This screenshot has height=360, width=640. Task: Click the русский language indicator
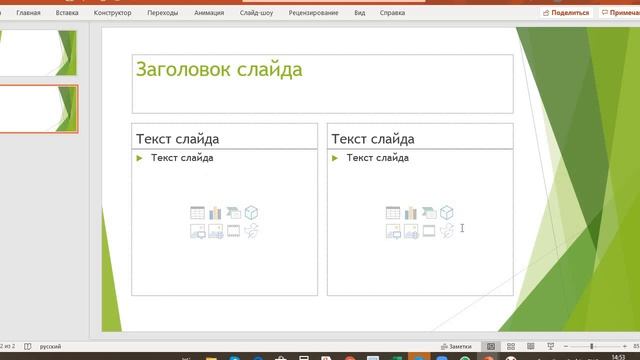pyautogui.click(x=50, y=347)
